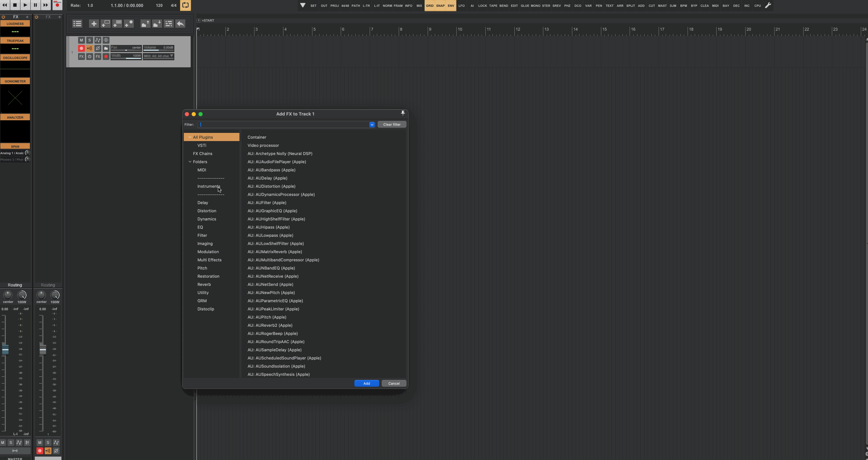The image size is (868, 460).
Task: Click track 1 left-right arrows icon
Action: (x=106, y=40)
